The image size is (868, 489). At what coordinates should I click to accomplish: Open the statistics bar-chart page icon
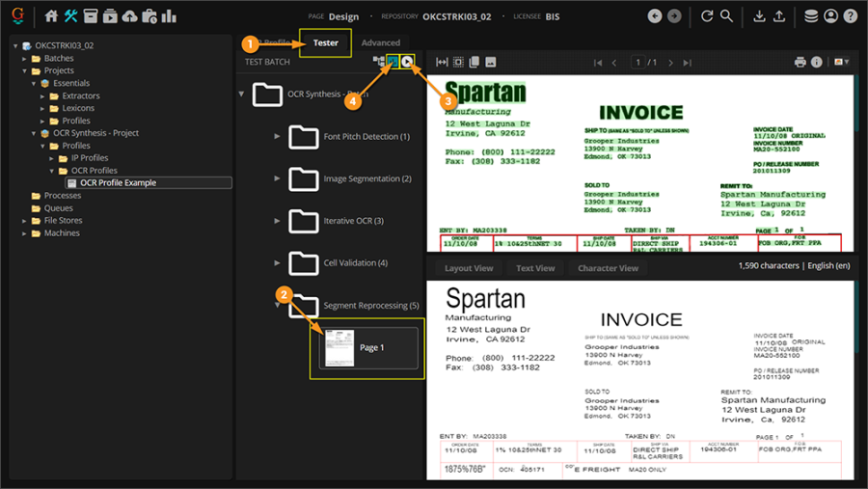[x=169, y=16]
